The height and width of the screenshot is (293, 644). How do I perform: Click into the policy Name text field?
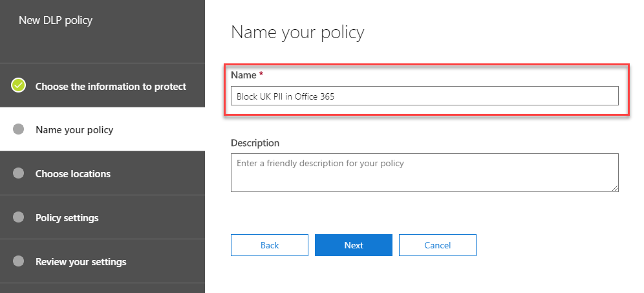click(424, 96)
